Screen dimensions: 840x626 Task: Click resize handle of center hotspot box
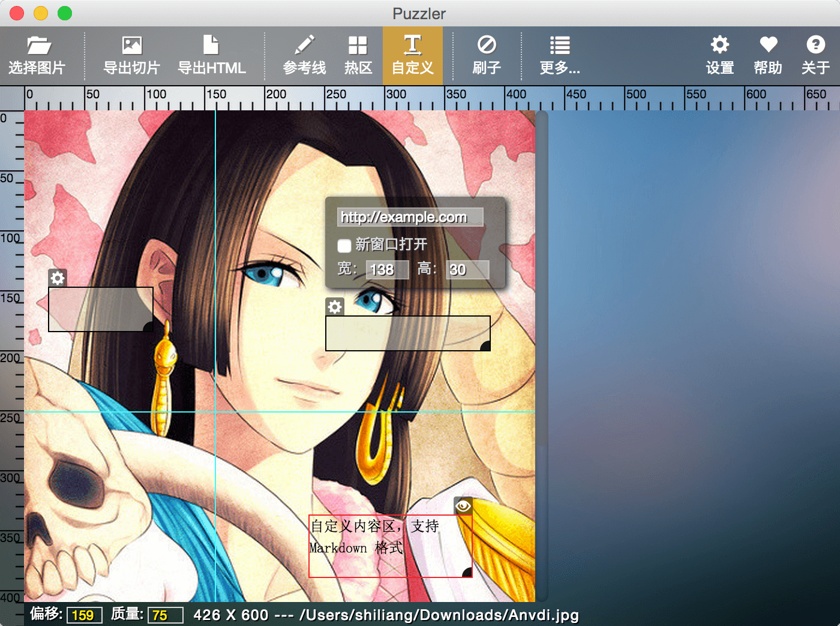point(485,346)
